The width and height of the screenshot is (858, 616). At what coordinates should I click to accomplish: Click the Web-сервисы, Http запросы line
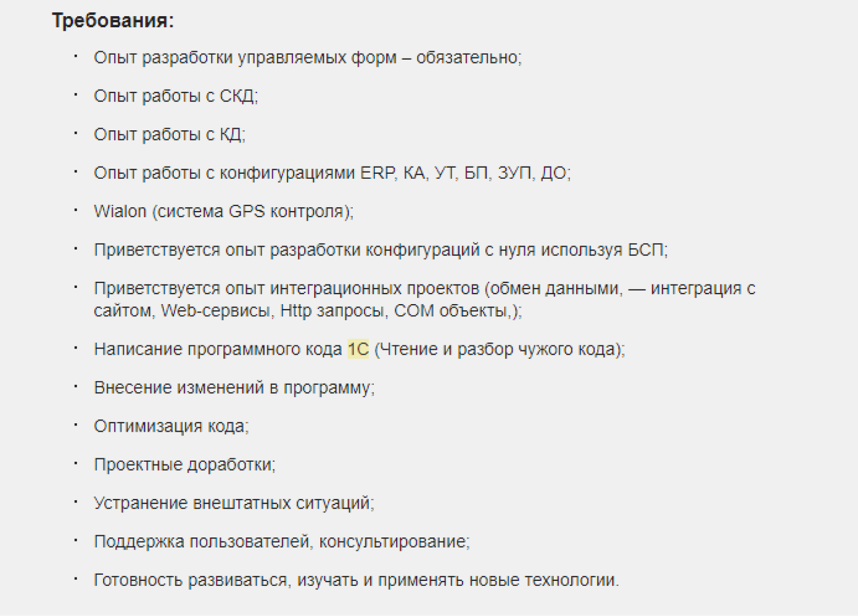pyautogui.click(x=308, y=310)
